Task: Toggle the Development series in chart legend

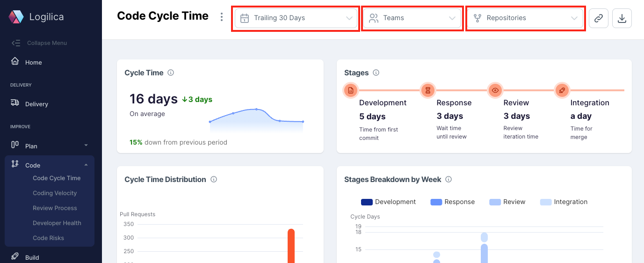Action: [388, 202]
